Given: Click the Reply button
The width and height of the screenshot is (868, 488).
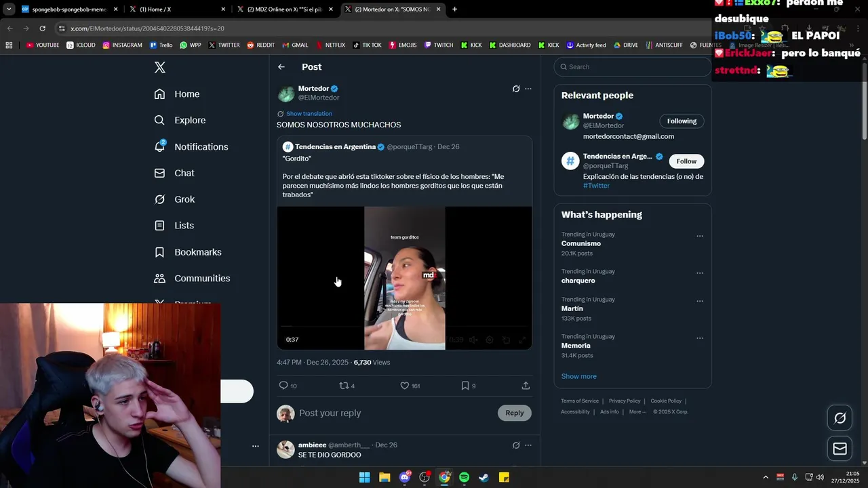Looking at the screenshot, I should (x=515, y=413).
